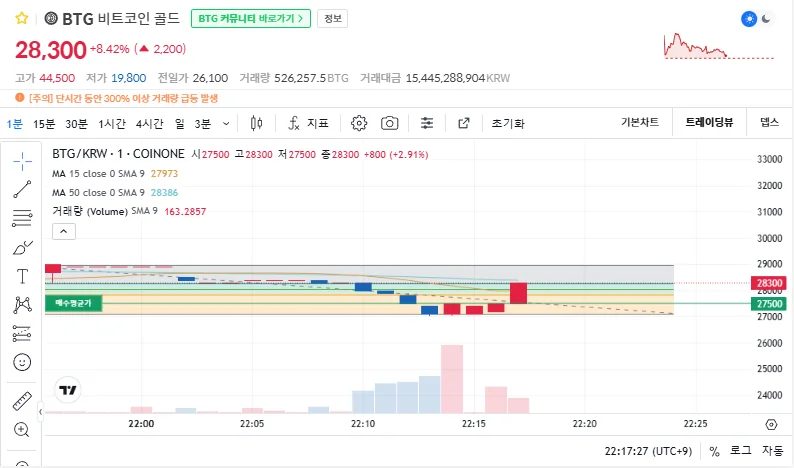Favorite BTG with the star icon
The image size is (794, 468).
click(21, 18)
